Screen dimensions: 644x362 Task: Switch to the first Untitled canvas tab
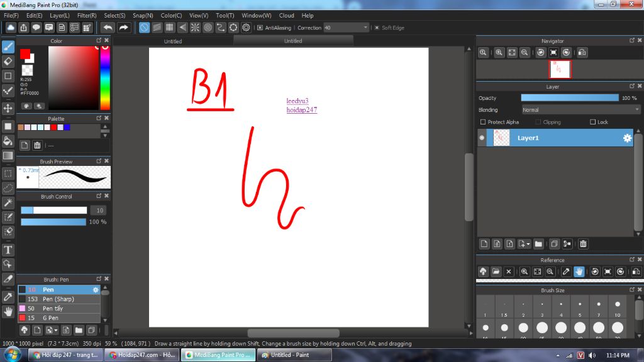click(x=173, y=41)
